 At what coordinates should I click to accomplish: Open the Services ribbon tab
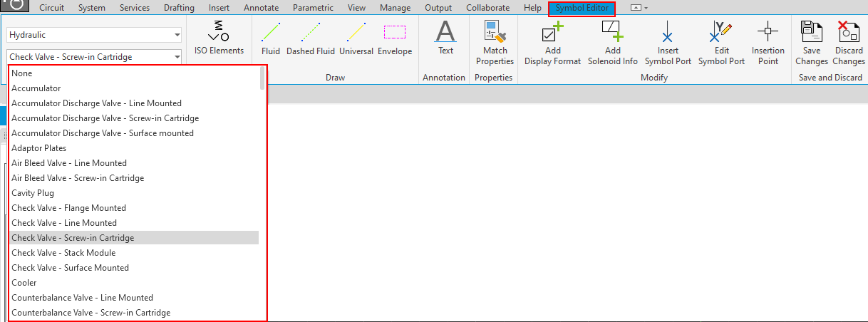134,8
